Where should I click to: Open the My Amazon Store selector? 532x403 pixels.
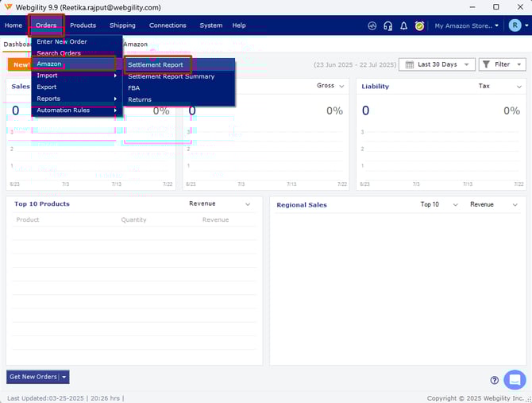coord(466,25)
